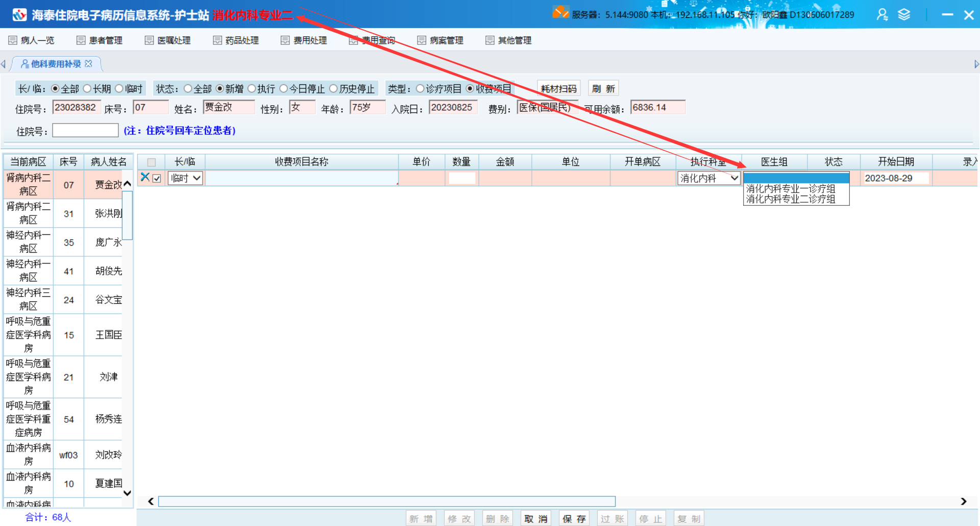Screen dimensions: 980x526
Task: Click horizontal scrollbar left arrow
Action: (x=151, y=501)
